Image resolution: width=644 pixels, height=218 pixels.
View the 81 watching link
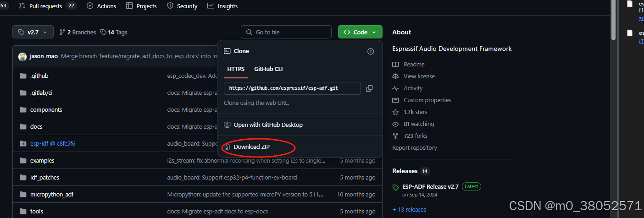pyautogui.click(x=419, y=124)
